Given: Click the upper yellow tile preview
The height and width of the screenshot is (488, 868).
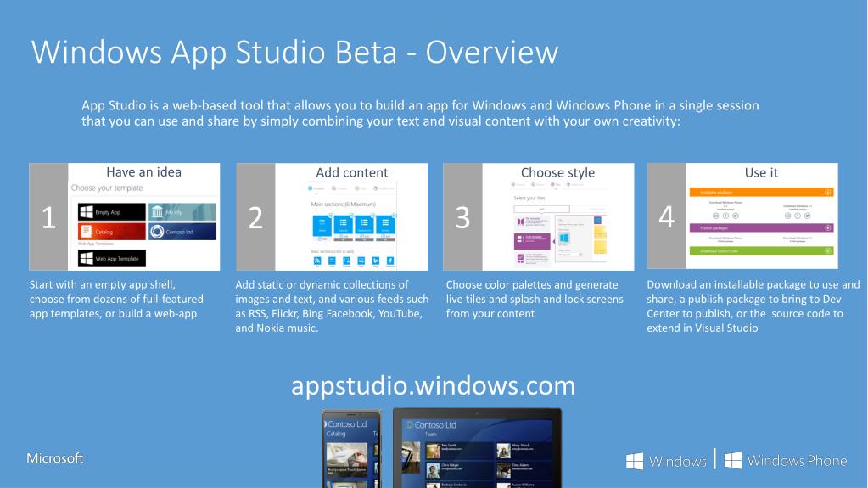Looking at the screenshot, I should point(600,233).
